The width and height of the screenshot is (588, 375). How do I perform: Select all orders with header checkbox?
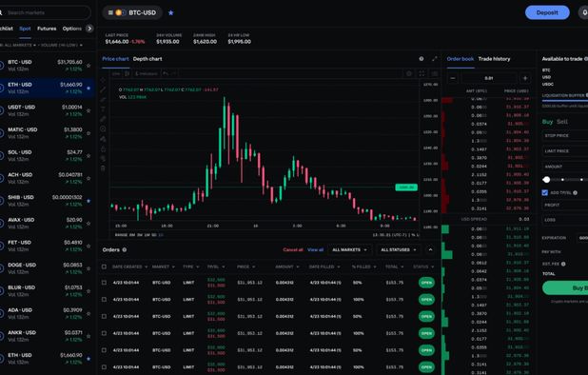pyautogui.click(x=104, y=266)
